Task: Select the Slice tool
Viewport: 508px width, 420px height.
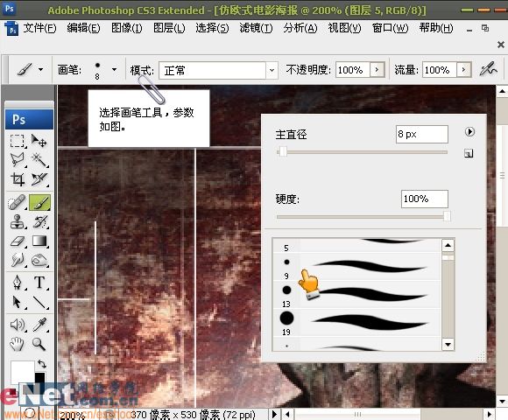Action: (x=39, y=178)
